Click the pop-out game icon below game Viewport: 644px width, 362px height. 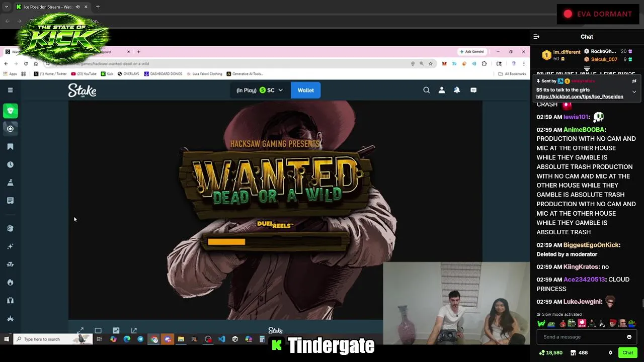134,330
